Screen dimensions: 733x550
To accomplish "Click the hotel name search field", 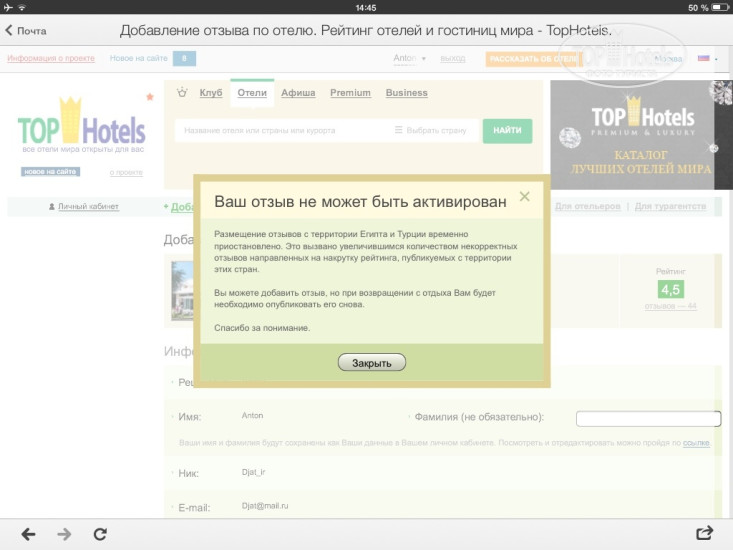I will tap(280, 131).
